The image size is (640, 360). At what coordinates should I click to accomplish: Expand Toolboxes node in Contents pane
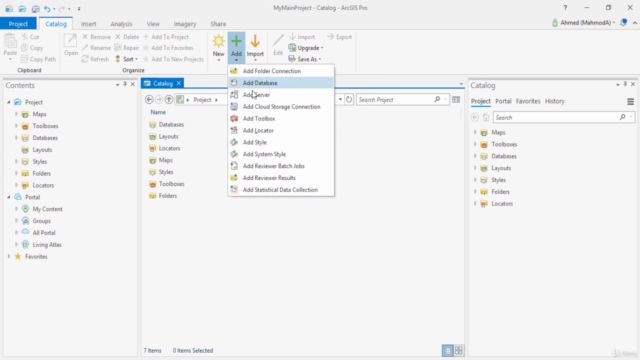[x=16, y=126]
